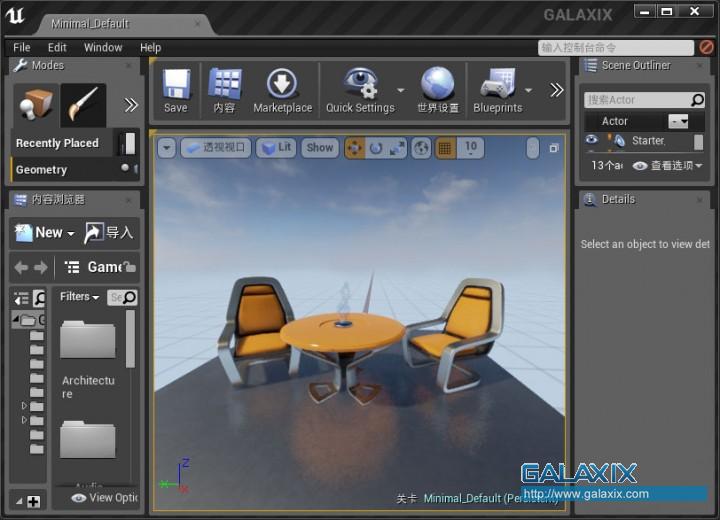Toggle grid snapping in the viewport
720x520 pixels.
pyautogui.click(x=445, y=148)
